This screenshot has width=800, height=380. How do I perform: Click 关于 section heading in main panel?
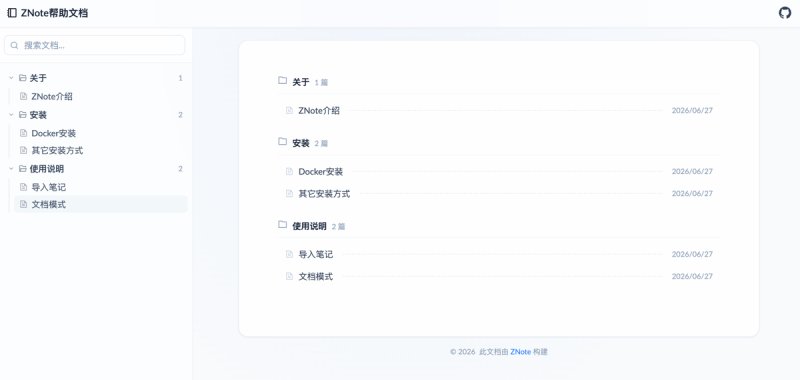point(301,82)
